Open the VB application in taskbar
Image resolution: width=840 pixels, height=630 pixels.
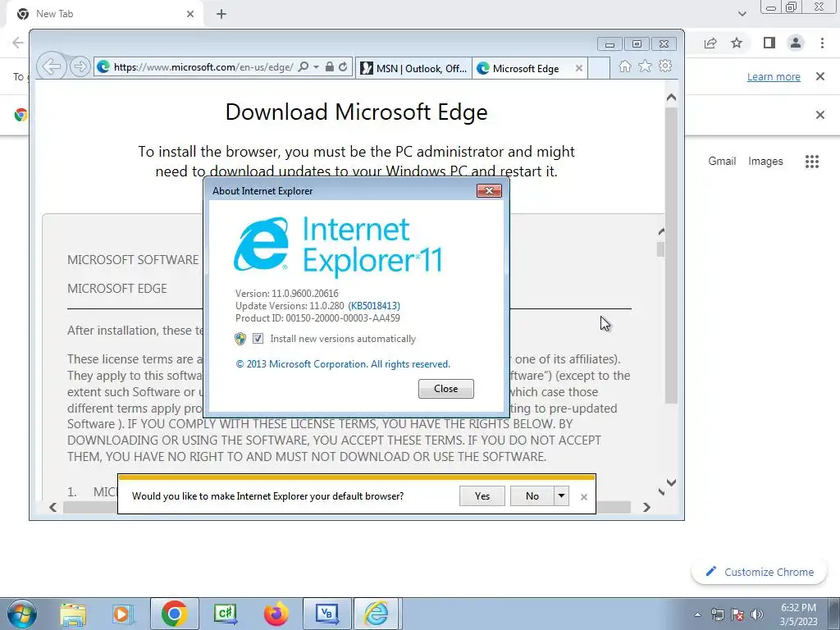point(326,614)
